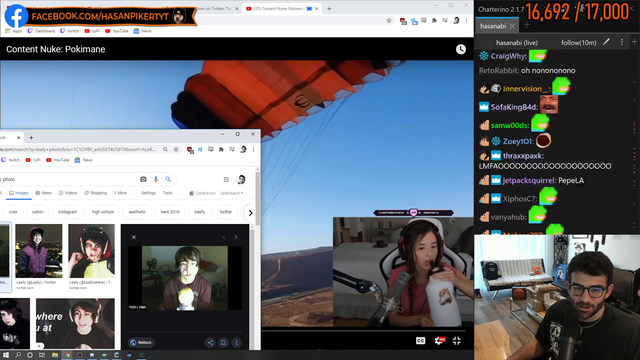Bookmark star in front Chrome address bar
The height and width of the screenshot is (360, 640).
pyautogui.click(x=176, y=149)
